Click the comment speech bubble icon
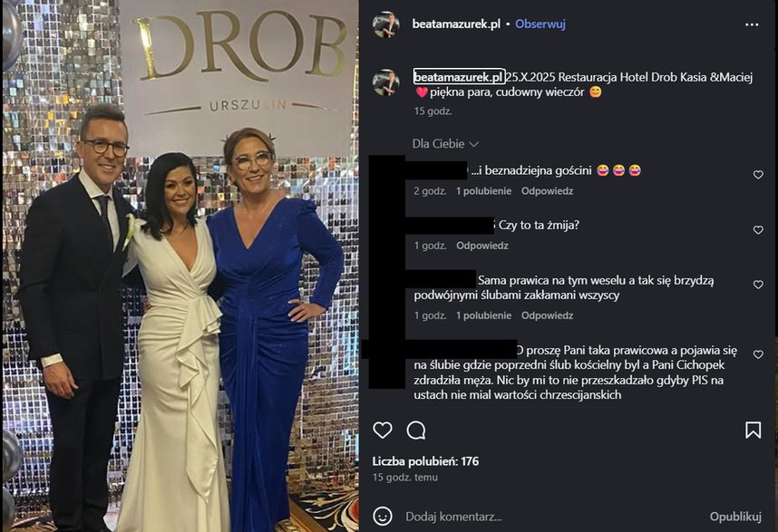This screenshot has height=532, width=778. [416, 430]
